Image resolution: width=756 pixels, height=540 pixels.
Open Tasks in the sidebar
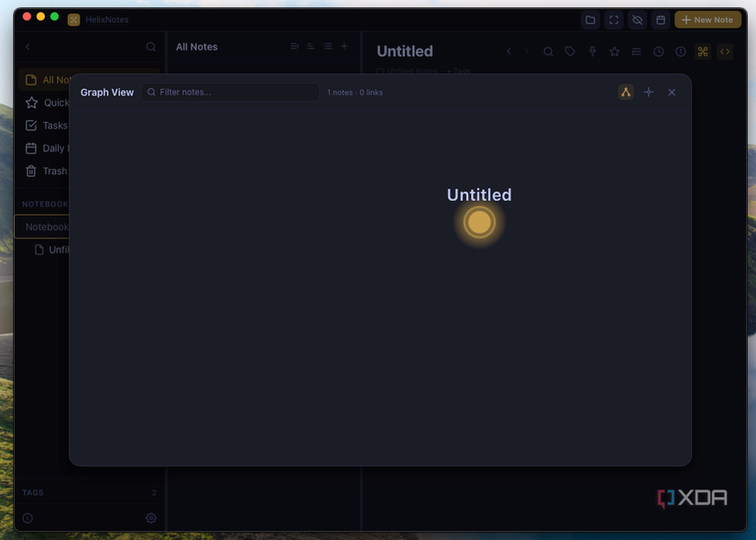pyautogui.click(x=46, y=126)
